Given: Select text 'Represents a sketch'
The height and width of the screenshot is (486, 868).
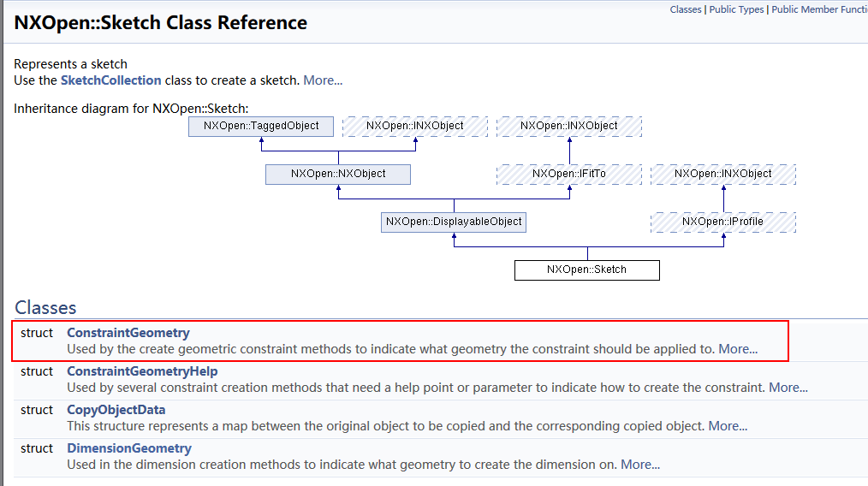Looking at the screenshot, I should (x=70, y=64).
